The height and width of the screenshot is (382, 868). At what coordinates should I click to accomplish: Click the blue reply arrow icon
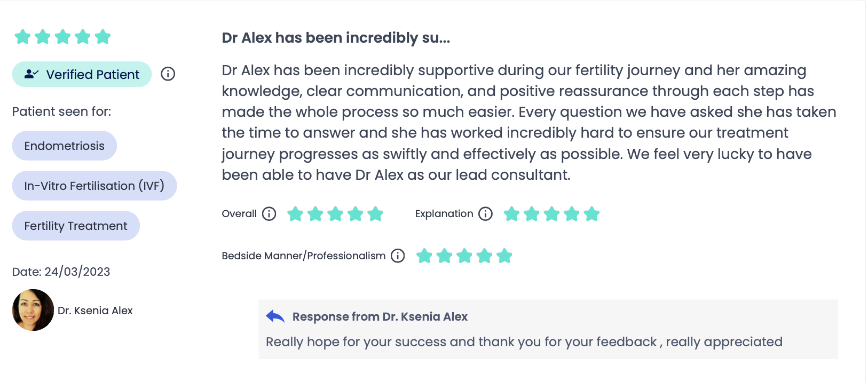(x=275, y=316)
